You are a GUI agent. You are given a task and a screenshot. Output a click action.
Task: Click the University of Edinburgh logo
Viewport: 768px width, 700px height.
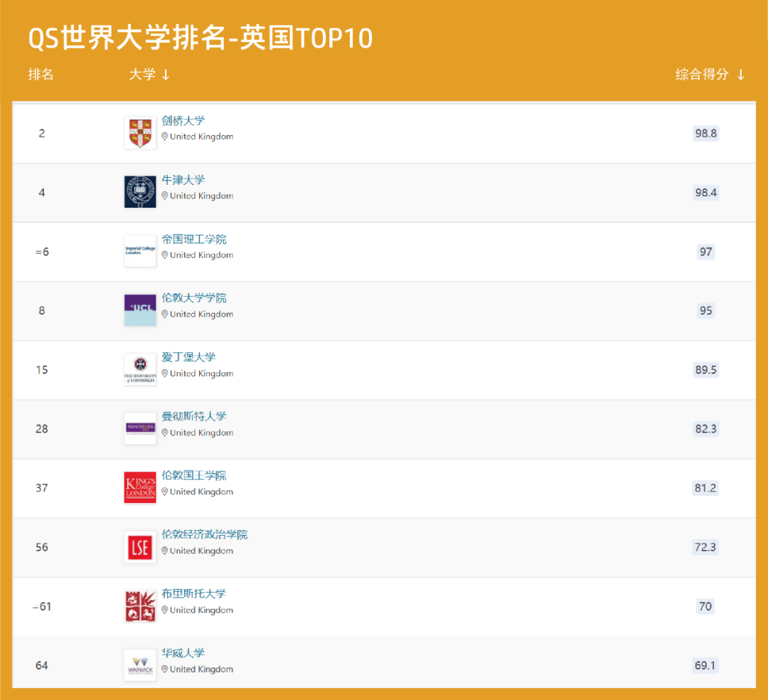pos(140,369)
